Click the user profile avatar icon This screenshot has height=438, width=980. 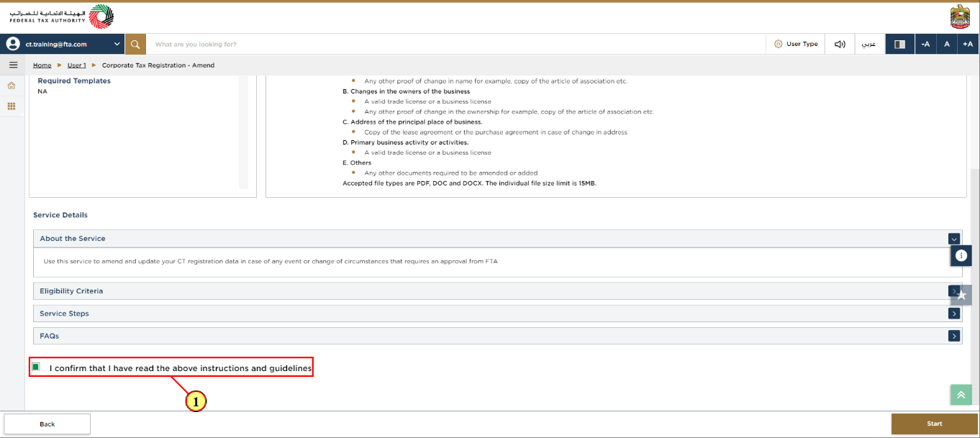click(x=13, y=44)
